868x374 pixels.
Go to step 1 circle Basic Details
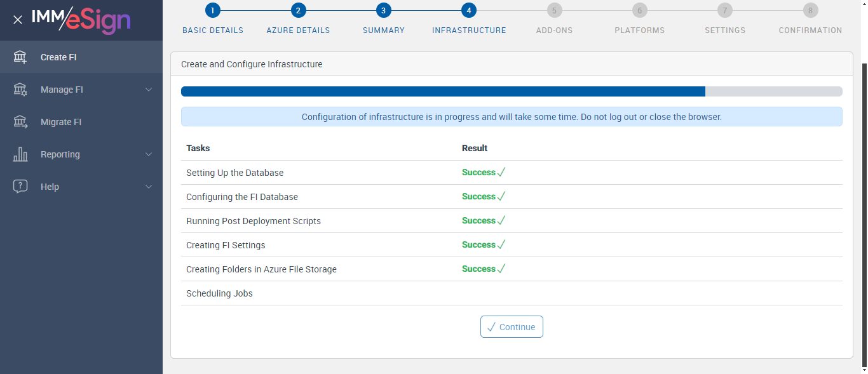point(213,10)
